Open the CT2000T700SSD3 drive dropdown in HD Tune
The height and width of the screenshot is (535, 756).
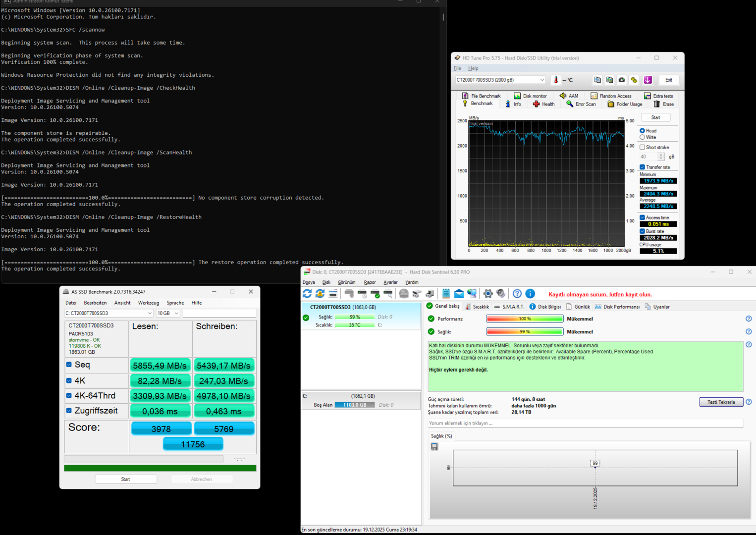pyautogui.click(x=500, y=80)
